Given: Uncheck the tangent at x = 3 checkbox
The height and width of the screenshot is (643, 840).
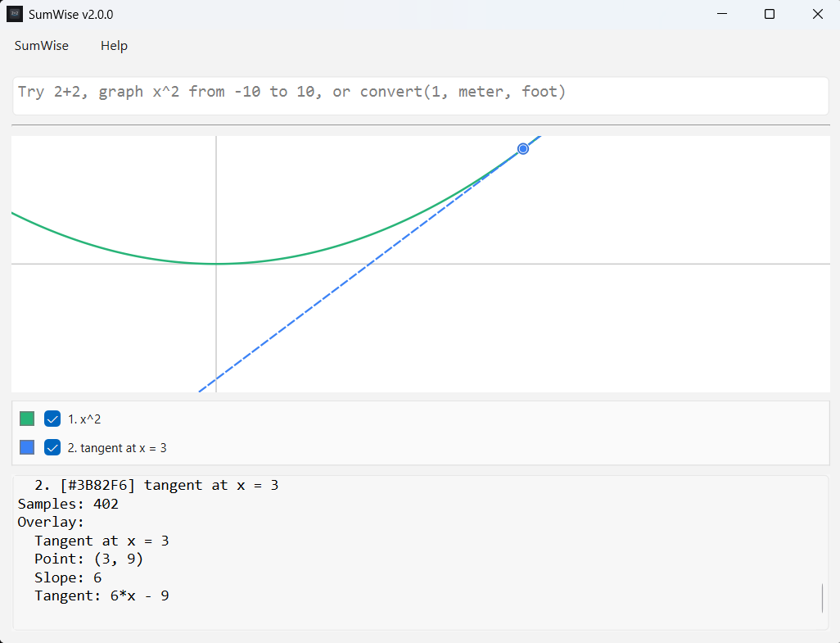Looking at the screenshot, I should (52, 447).
